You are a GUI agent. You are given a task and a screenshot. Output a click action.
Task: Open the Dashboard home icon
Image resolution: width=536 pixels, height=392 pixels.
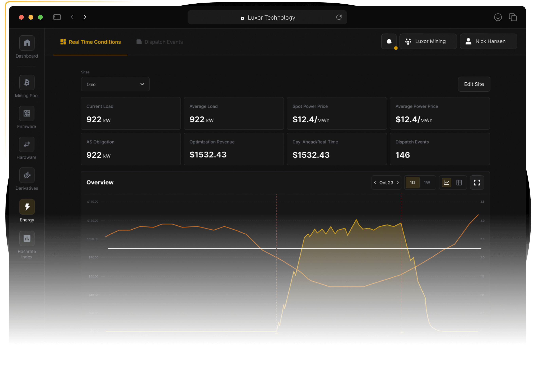27,43
